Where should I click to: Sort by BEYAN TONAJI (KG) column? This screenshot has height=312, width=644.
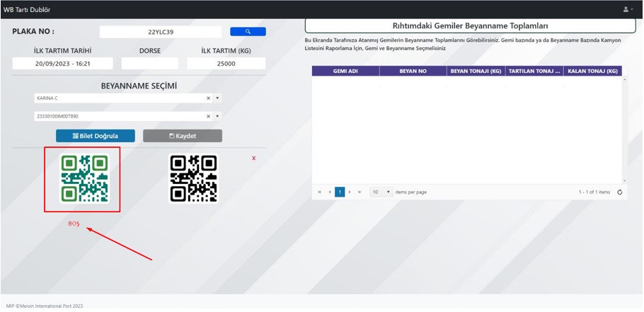point(476,71)
